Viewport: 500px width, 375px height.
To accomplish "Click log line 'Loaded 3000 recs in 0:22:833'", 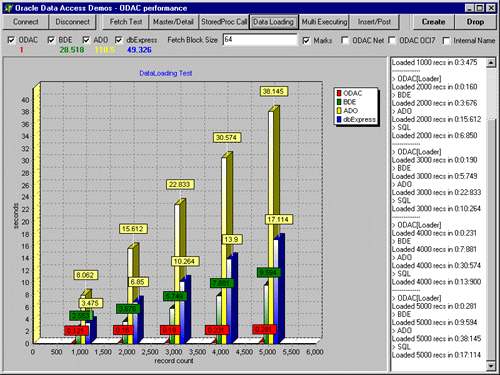I will pyautogui.click(x=436, y=192).
